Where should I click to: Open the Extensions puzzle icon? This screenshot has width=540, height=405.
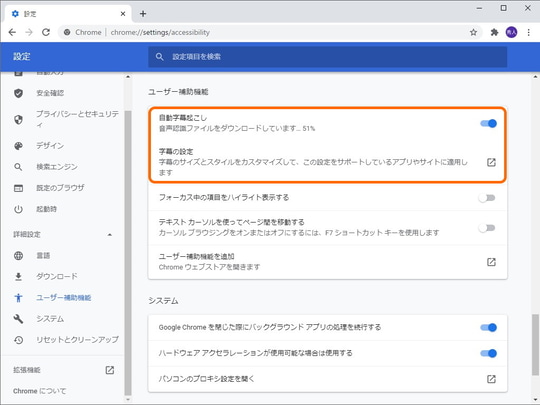click(x=494, y=32)
